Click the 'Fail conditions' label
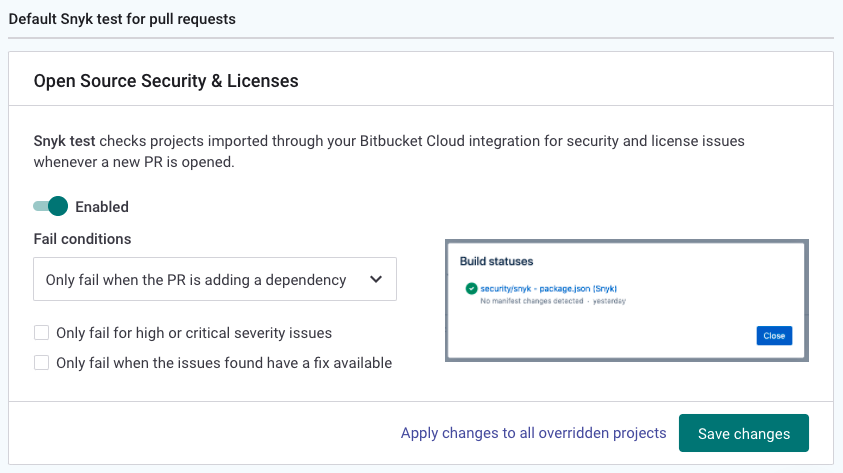This screenshot has width=843, height=473. (82, 239)
